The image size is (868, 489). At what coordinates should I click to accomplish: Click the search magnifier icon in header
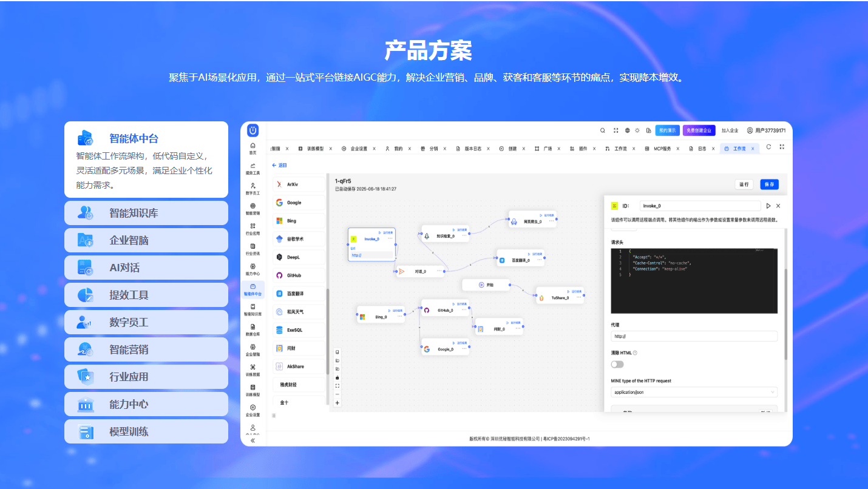[x=603, y=130]
